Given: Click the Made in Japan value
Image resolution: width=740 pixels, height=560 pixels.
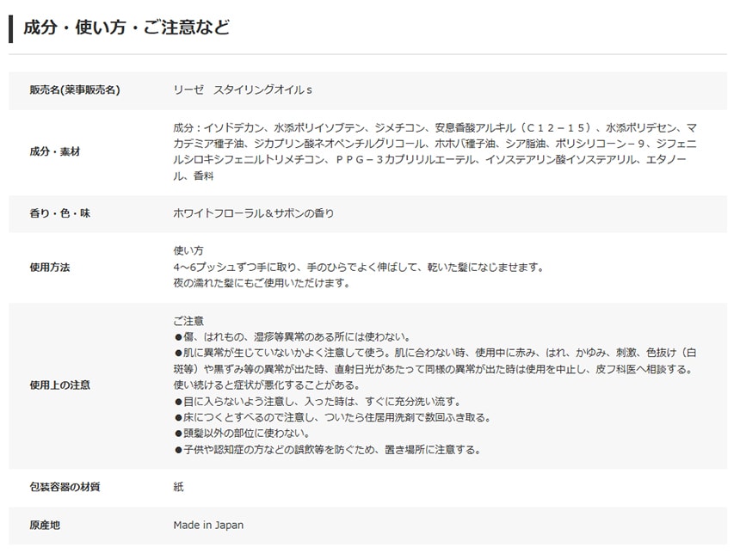Looking at the screenshot, I should pyautogui.click(x=208, y=526).
